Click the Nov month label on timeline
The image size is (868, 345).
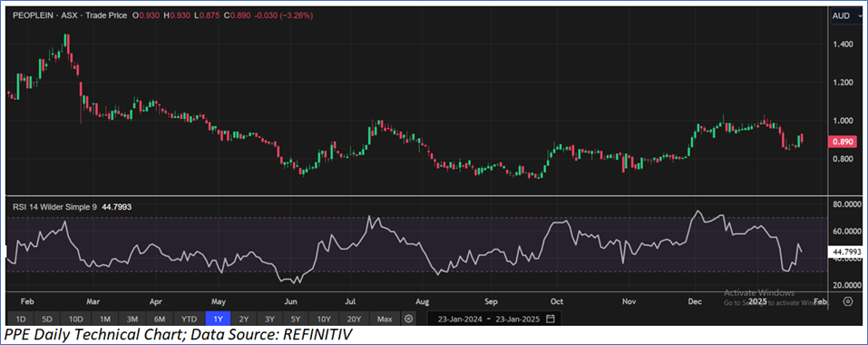[629, 301]
